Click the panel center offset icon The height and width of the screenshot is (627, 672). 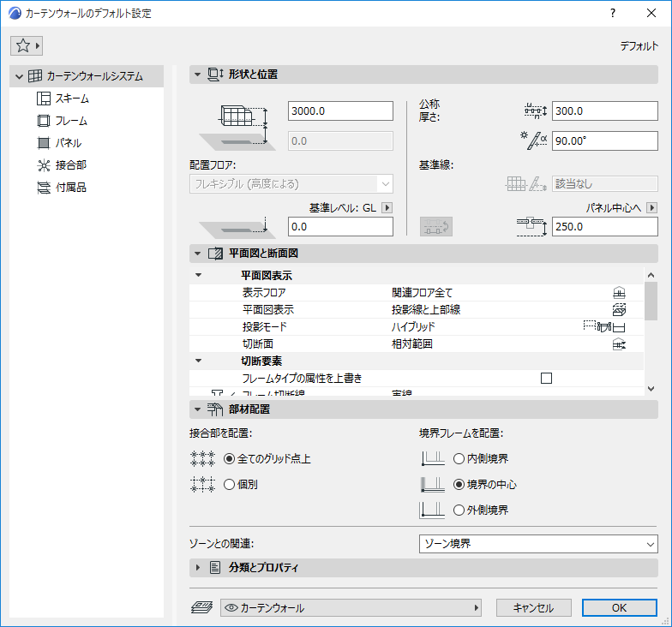[531, 226]
